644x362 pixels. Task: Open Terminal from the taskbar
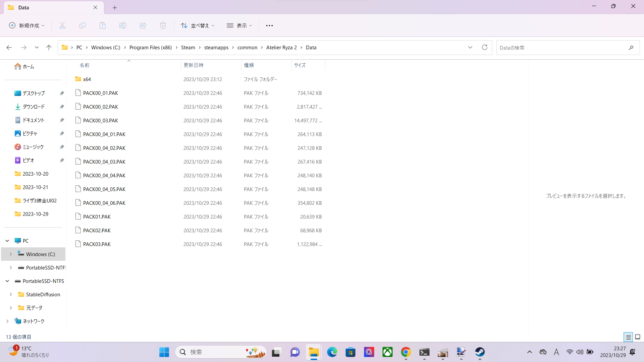(x=424, y=352)
